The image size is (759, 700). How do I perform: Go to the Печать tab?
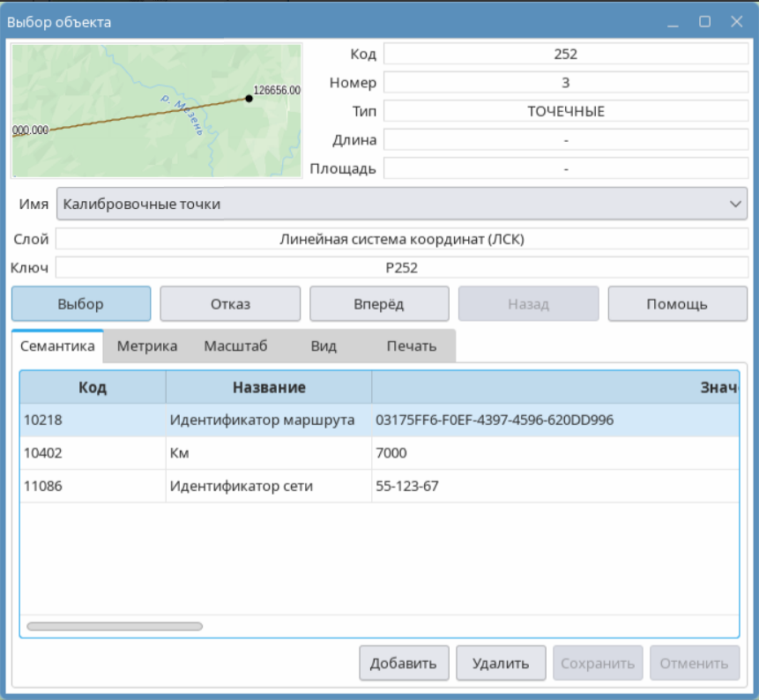click(x=411, y=346)
